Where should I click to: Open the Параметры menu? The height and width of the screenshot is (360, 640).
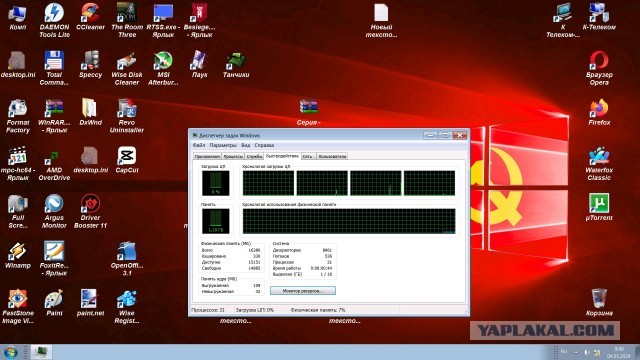tap(223, 145)
